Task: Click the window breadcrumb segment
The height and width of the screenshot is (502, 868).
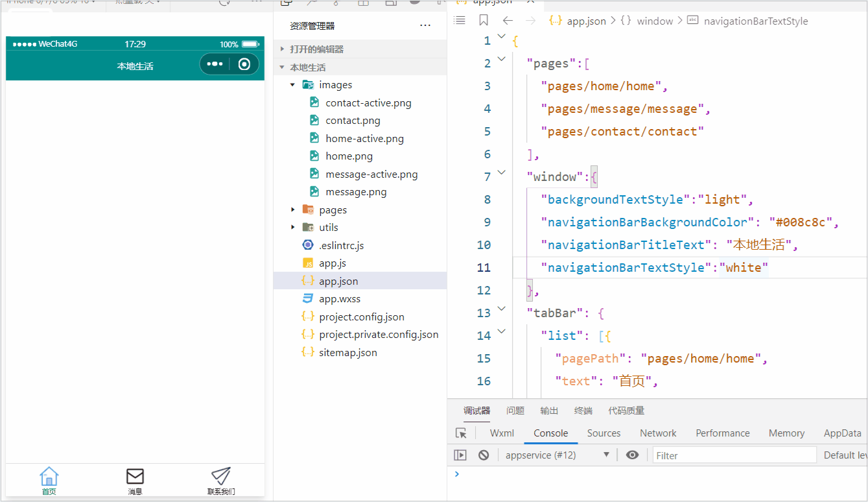Action: [655, 21]
